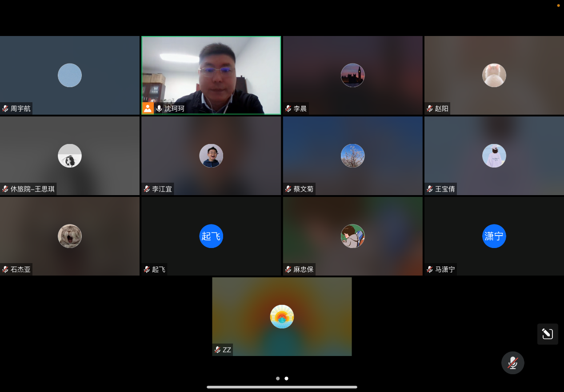Click 石杰亚's yawning cat avatar
564x392 pixels.
tap(70, 236)
